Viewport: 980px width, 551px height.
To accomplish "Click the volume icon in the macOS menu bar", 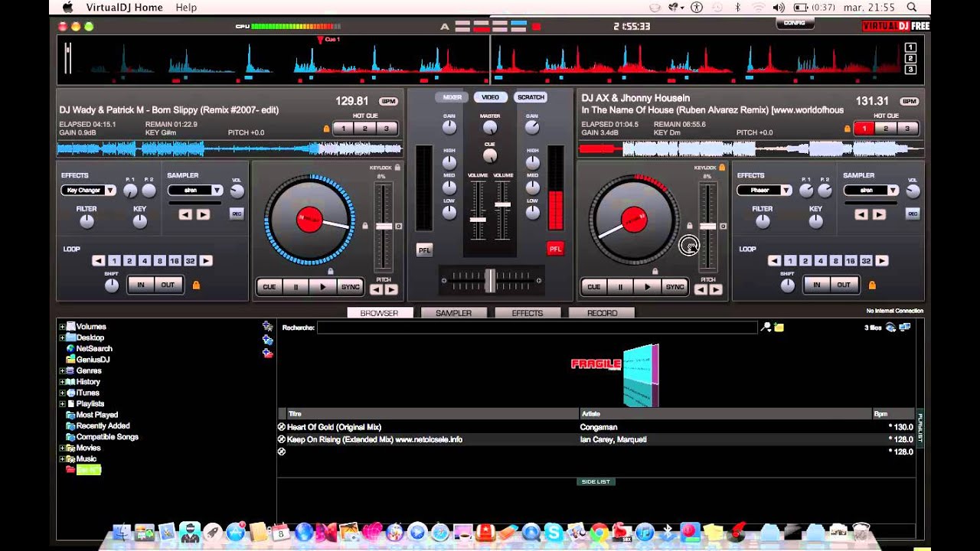I will tap(779, 7).
